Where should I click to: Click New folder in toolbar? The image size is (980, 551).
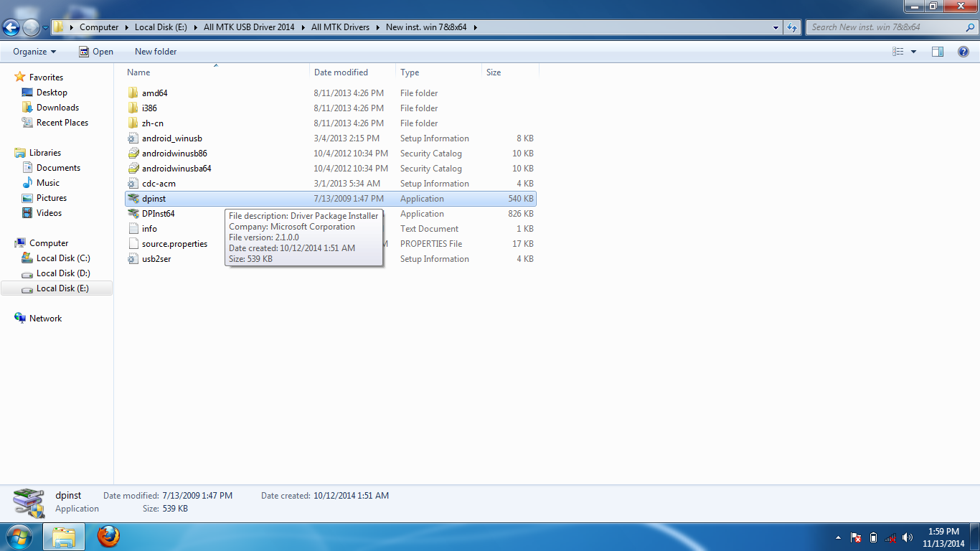point(156,52)
